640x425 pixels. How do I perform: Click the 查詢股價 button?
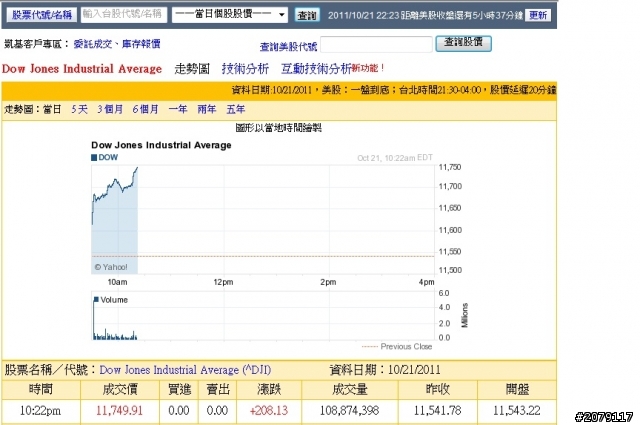click(463, 43)
